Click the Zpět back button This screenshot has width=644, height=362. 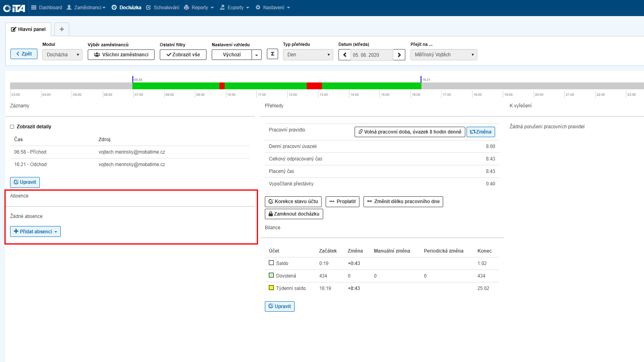tap(24, 54)
